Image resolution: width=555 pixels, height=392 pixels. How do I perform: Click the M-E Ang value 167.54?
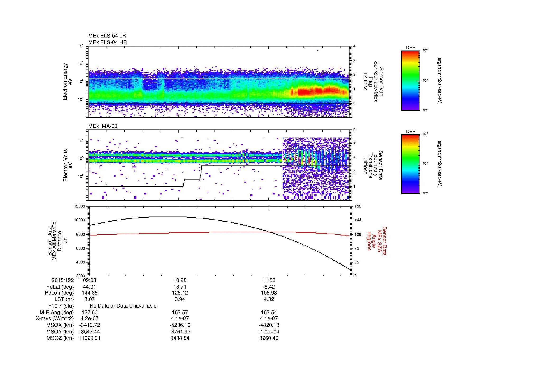point(269,313)
